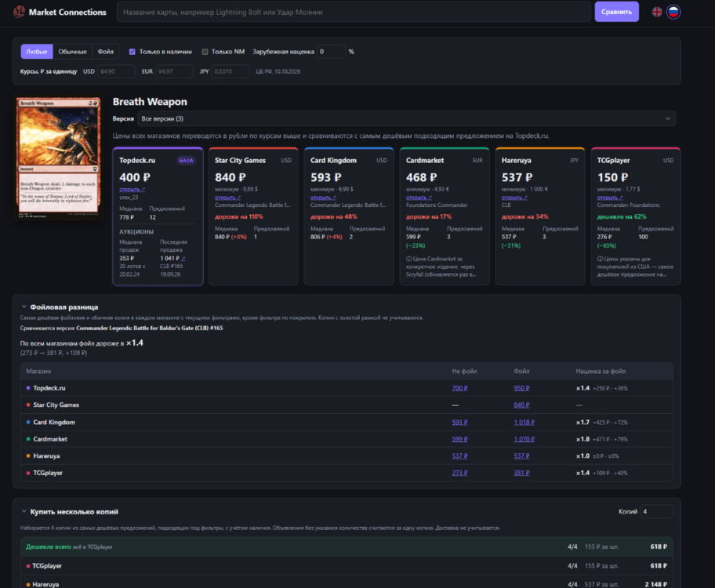This screenshot has height=588, width=715.
Task: Enable the Только NM checkbox
Action: (x=205, y=52)
